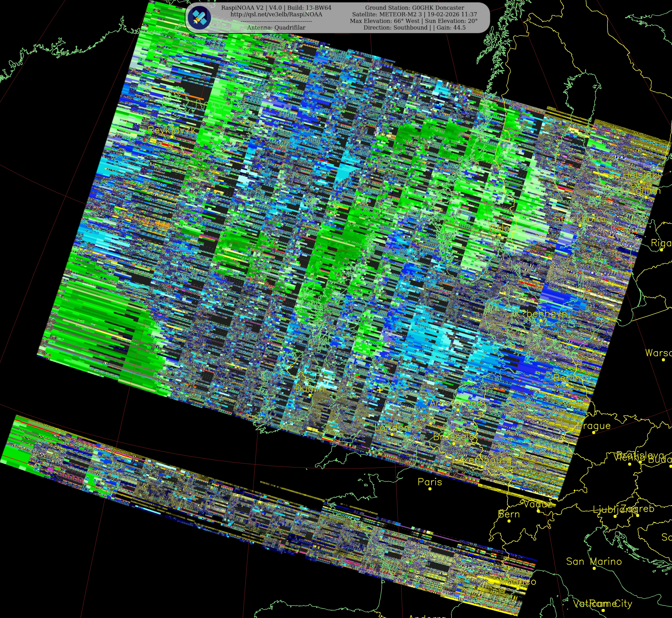The height and width of the screenshot is (618, 672).
Task: Click the yellow ground station cross marker
Action: (380, 390)
